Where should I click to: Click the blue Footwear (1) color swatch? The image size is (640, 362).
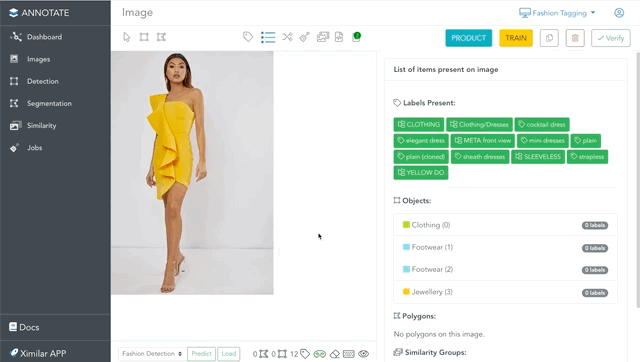click(x=406, y=247)
